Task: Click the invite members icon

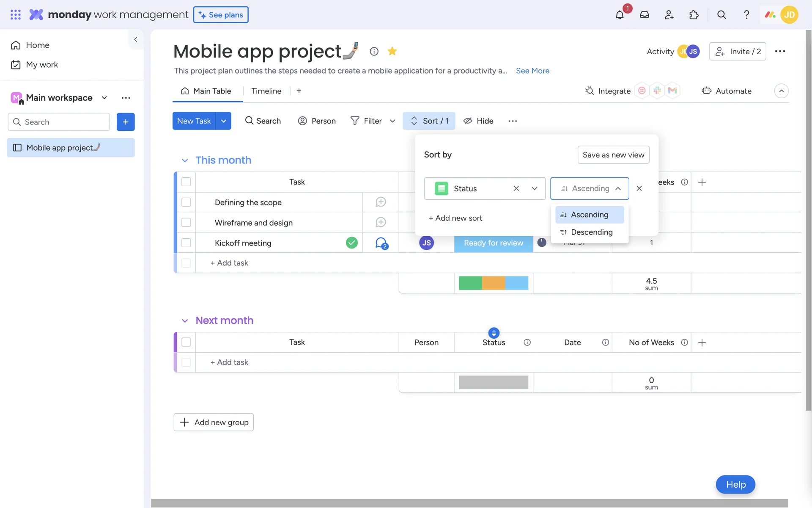Action: point(669,15)
